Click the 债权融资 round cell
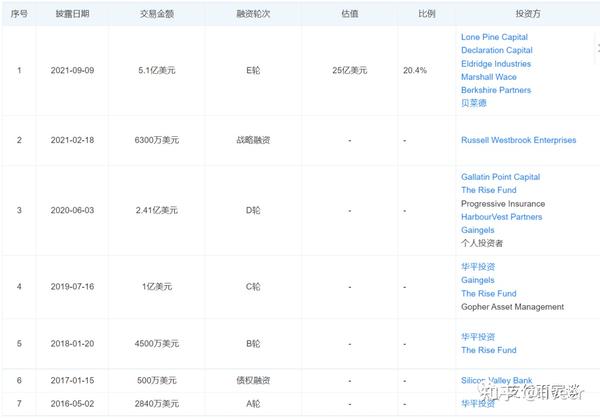Viewport: 600px width, 418px height. pos(253,380)
